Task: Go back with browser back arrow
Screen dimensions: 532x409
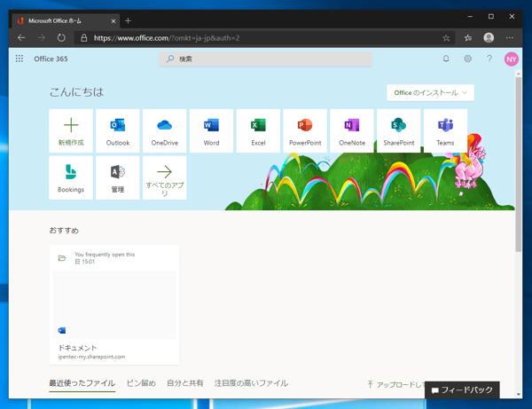Action: point(21,37)
